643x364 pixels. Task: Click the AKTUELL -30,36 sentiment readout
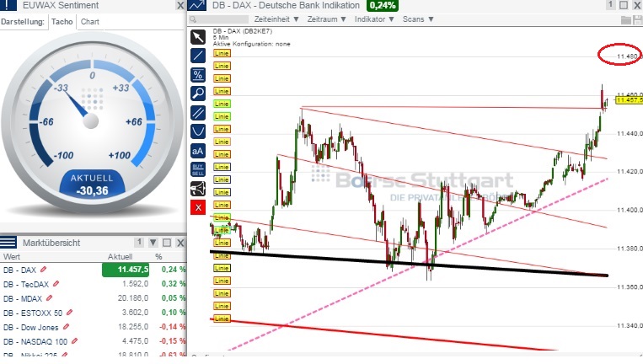pyautogui.click(x=92, y=185)
